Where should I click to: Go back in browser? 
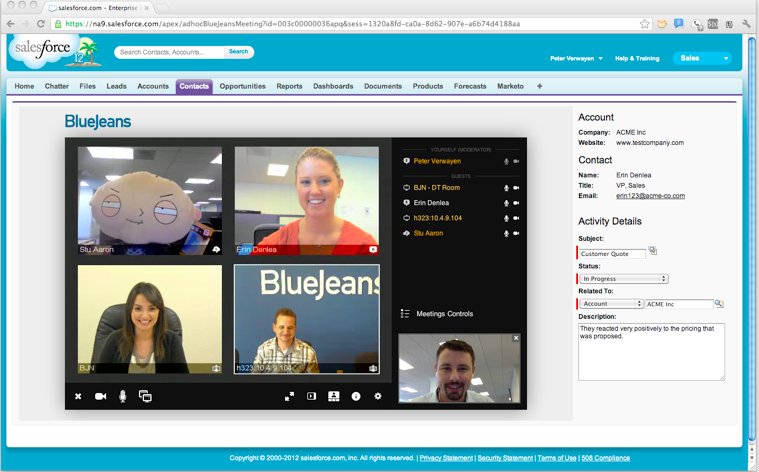tap(11, 24)
